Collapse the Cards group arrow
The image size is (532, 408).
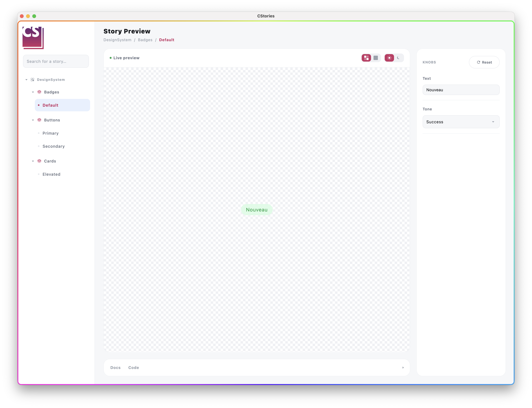(x=33, y=161)
